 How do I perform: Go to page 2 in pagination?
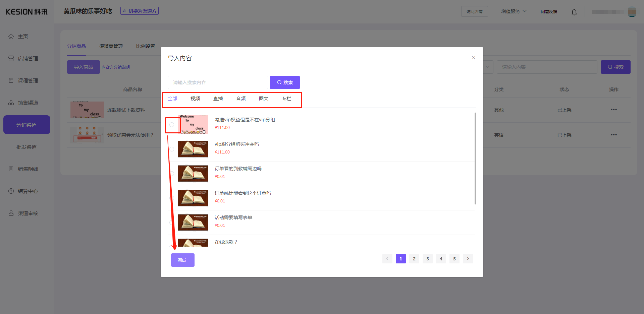tap(414, 259)
